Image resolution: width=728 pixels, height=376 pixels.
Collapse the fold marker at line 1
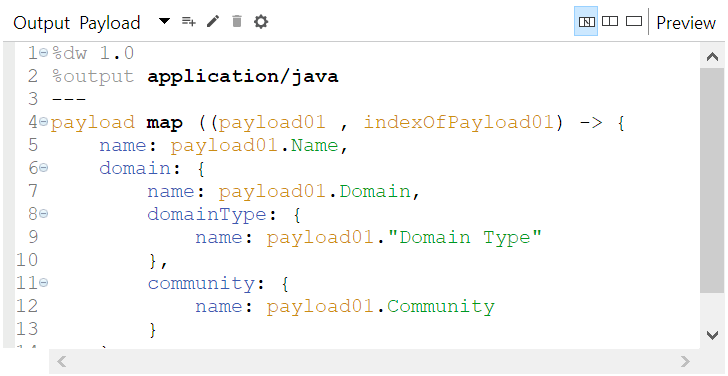click(44, 53)
